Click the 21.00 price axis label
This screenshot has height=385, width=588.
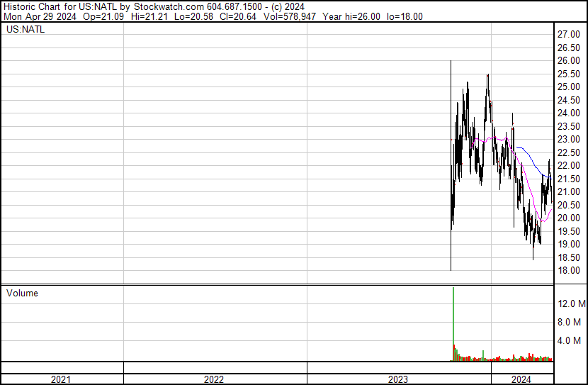point(568,191)
